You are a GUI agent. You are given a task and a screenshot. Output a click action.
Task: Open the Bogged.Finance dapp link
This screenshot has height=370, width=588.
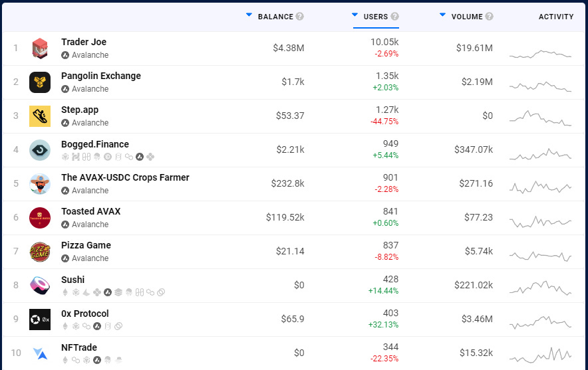click(x=95, y=144)
